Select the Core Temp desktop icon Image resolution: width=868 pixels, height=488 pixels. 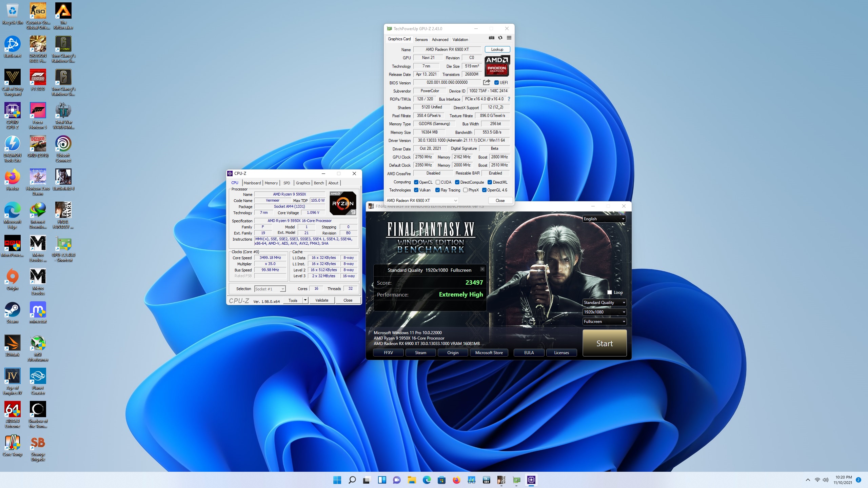tap(13, 445)
